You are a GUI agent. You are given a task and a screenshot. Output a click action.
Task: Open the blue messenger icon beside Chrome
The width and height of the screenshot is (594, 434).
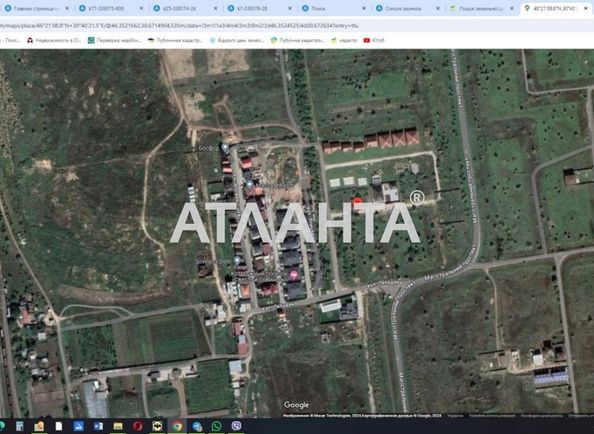[x=197, y=426]
